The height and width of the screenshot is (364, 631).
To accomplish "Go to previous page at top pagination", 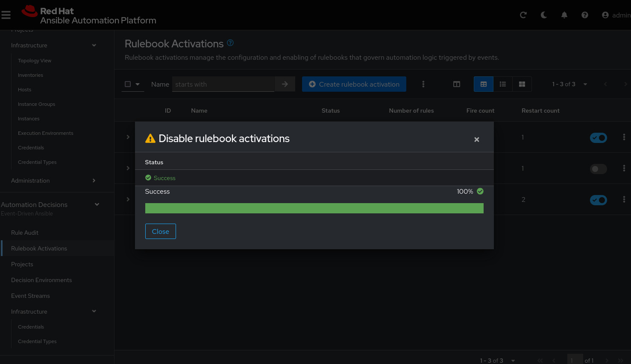I will pyautogui.click(x=605, y=84).
